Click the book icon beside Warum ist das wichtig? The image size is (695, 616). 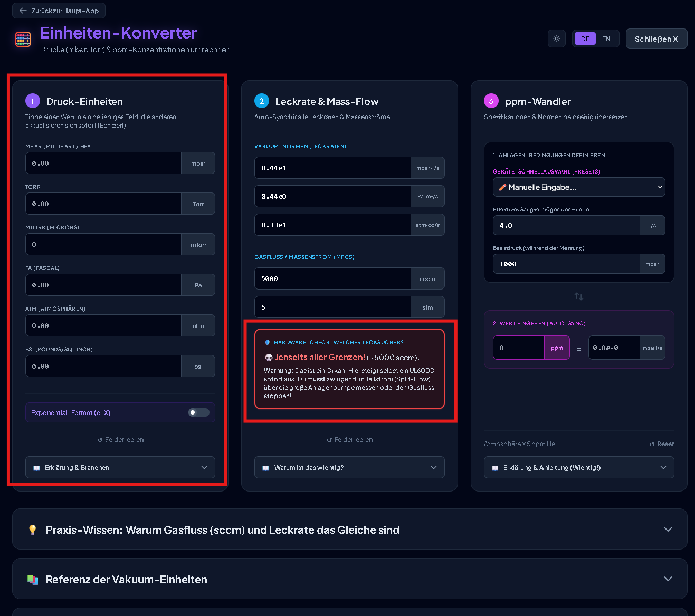click(x=265, y=468)
